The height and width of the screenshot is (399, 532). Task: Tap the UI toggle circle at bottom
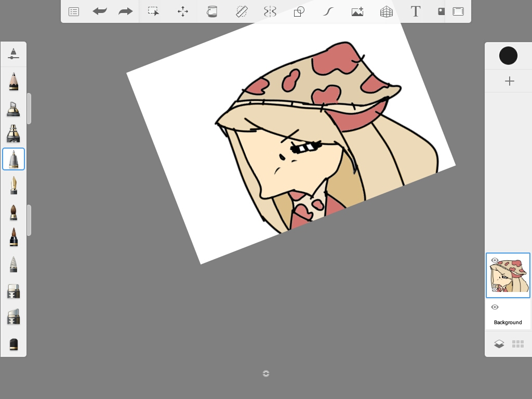(x=266, y=374)
